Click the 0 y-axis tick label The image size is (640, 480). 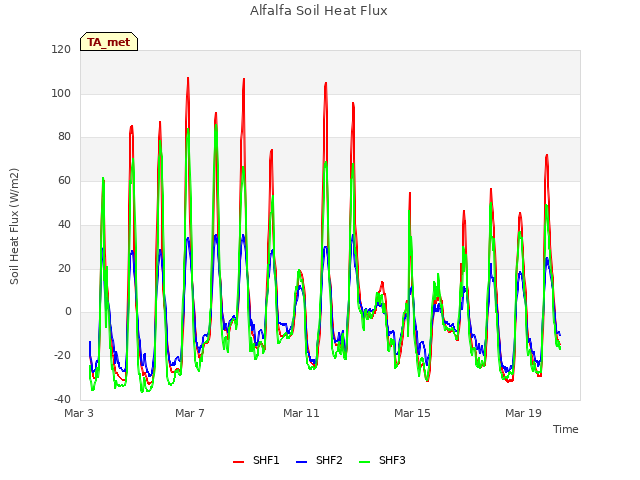pyautogui.click(x=68, y=312)
